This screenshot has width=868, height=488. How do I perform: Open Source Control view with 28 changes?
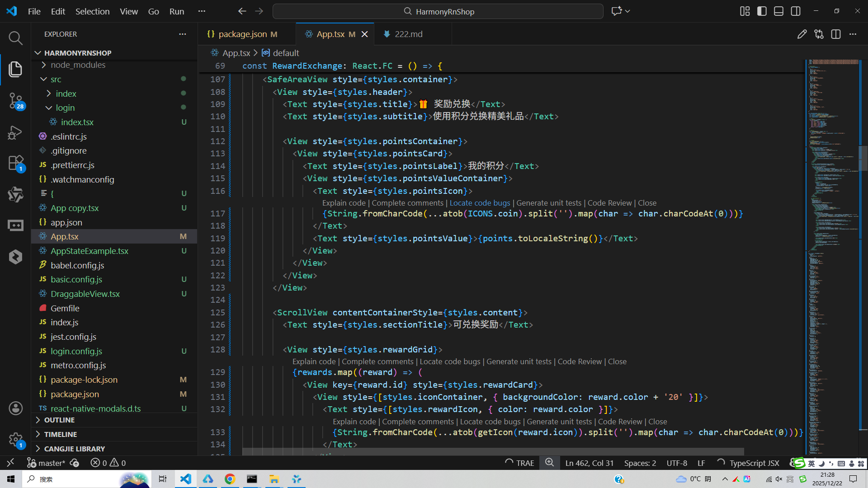(15, 100)
